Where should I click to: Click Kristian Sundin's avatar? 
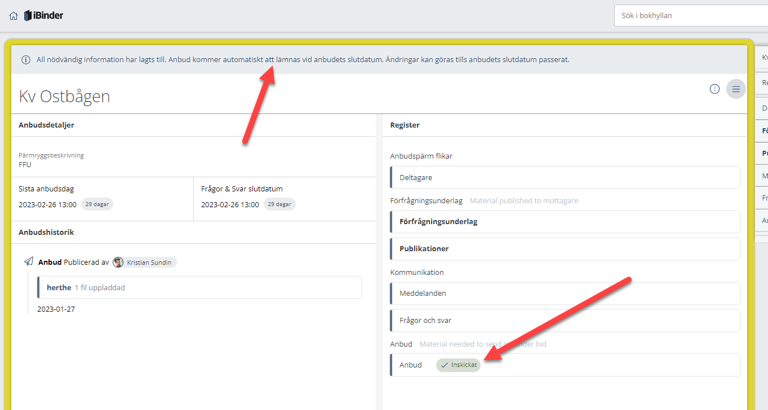118,262
